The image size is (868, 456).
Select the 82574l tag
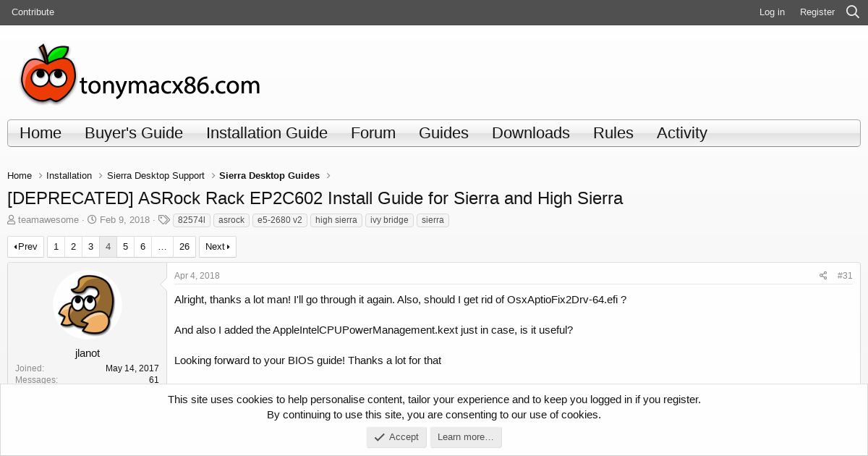(x=192, y=220)
